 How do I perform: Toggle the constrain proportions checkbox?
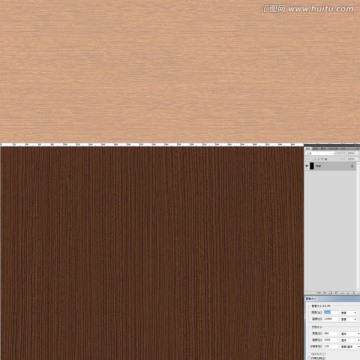point(309,358)
